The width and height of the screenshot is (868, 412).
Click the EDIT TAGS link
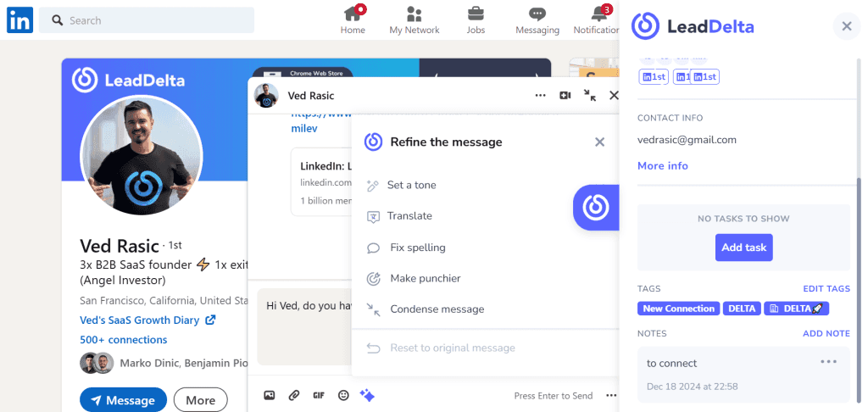pos(826,288)
